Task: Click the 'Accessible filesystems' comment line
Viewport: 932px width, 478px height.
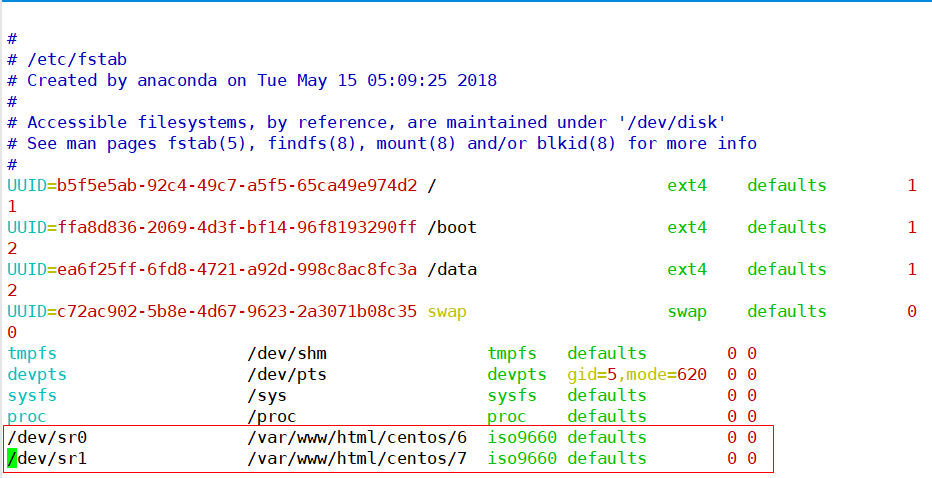Action: click(367, 122)
